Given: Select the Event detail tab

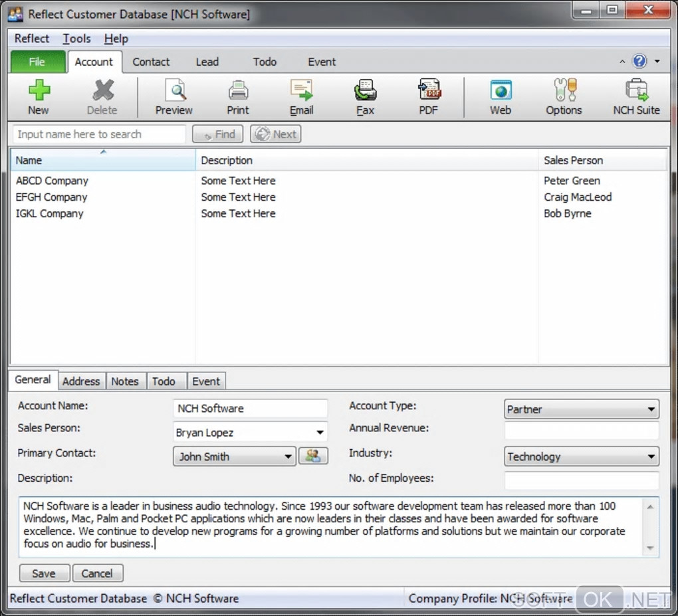Looking at the screenshot, I should (x=206, y=381).
